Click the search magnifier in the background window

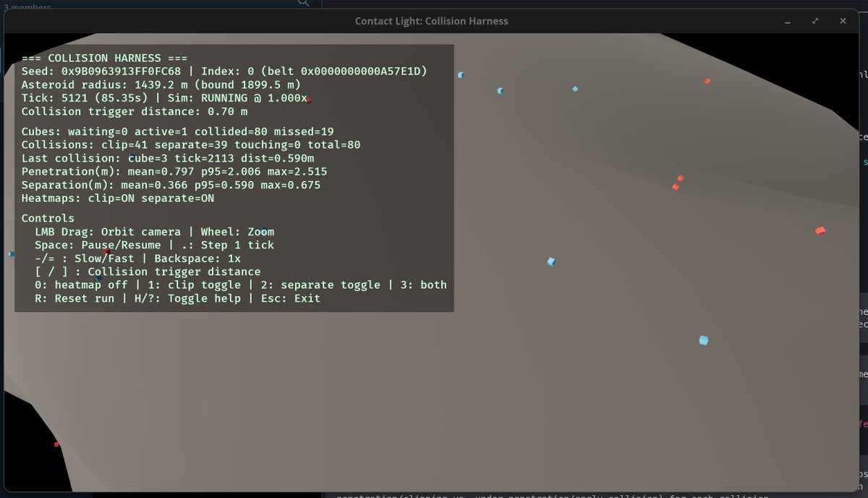point(304,3)
